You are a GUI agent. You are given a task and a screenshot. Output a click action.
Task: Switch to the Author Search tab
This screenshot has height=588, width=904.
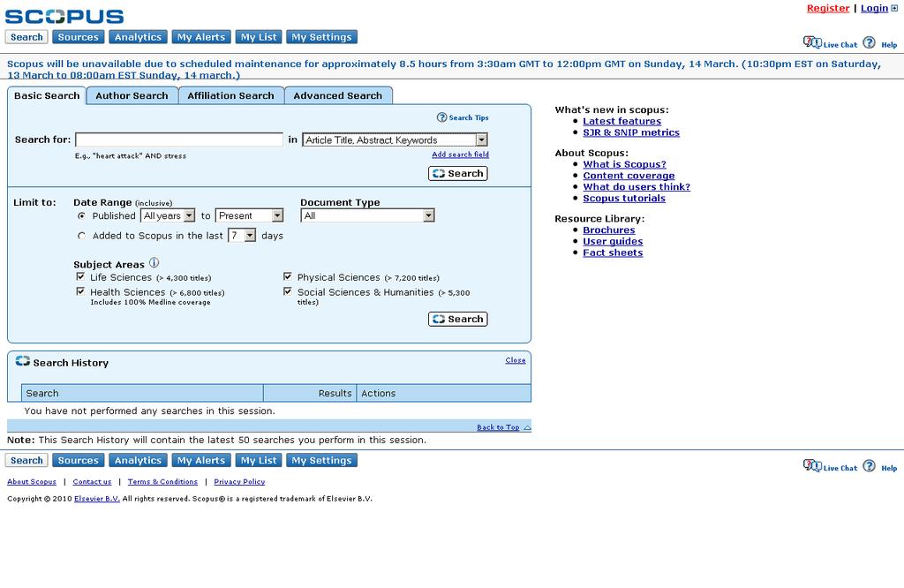[x=132, y=95]
